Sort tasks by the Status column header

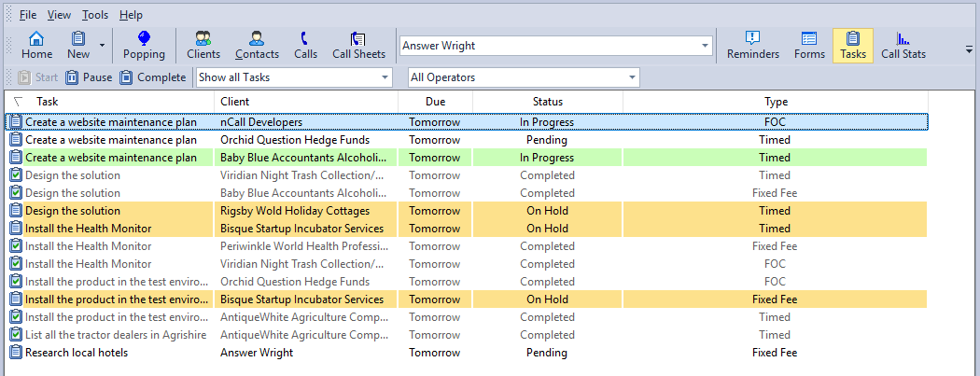(548, 101)
